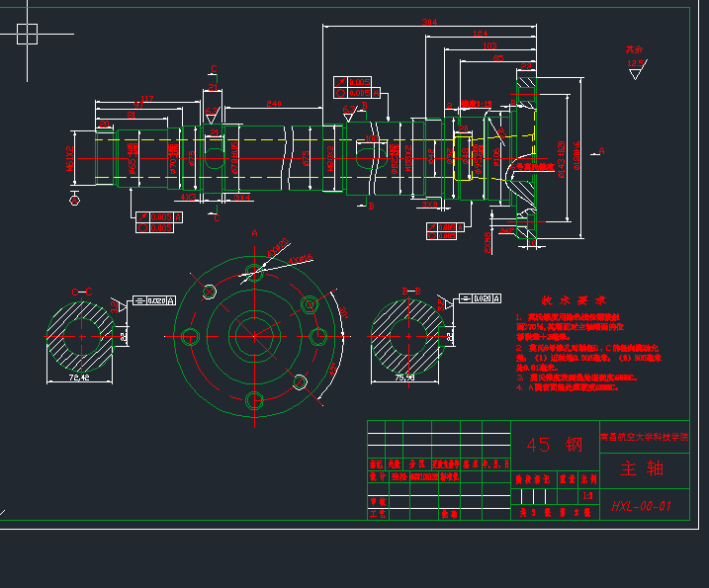709x588 pixels.
Task: Click the B-B symmetry tolerance frame 0.020 A
Action: [x=481, y=298]
